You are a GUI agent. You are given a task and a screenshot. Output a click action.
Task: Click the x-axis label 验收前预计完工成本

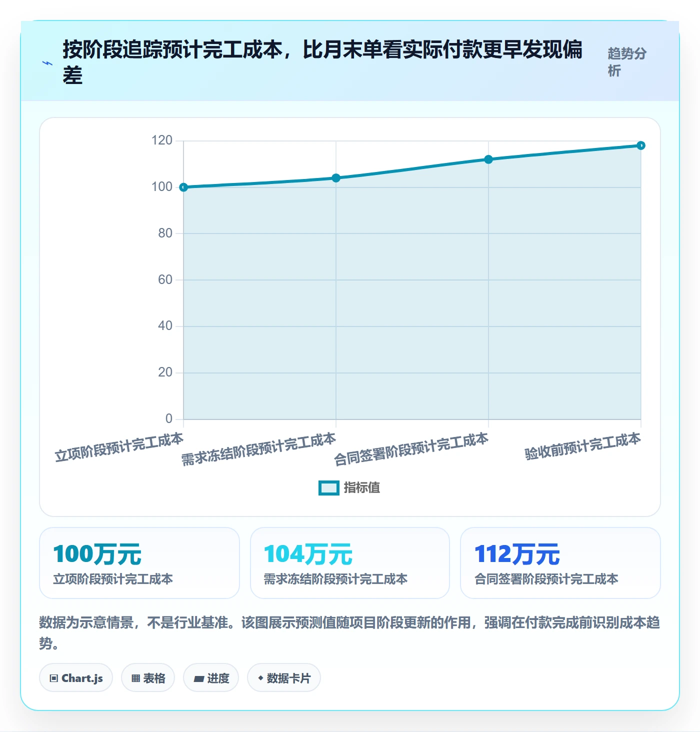pos(582,445)
